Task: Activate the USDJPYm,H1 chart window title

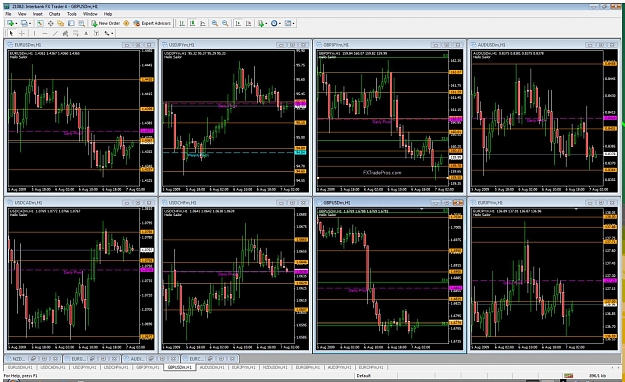Action: pos(182,45)
